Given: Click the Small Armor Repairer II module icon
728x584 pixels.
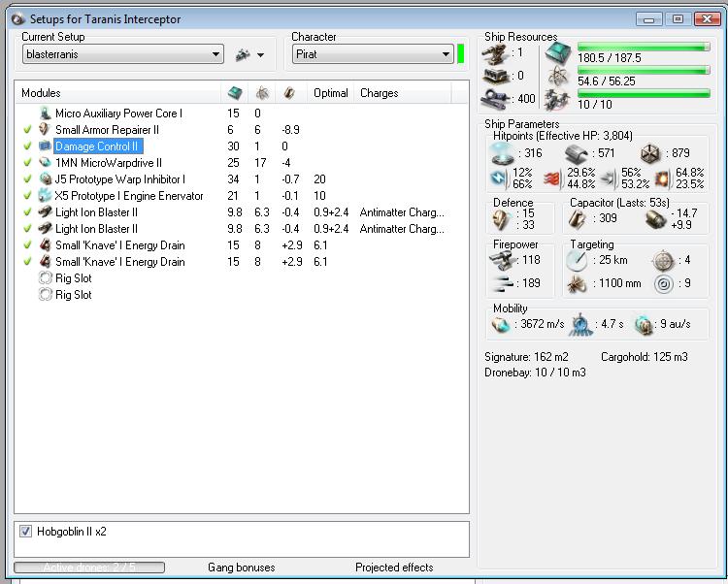Looking at the screenshot, I should [x=45, y=129].
